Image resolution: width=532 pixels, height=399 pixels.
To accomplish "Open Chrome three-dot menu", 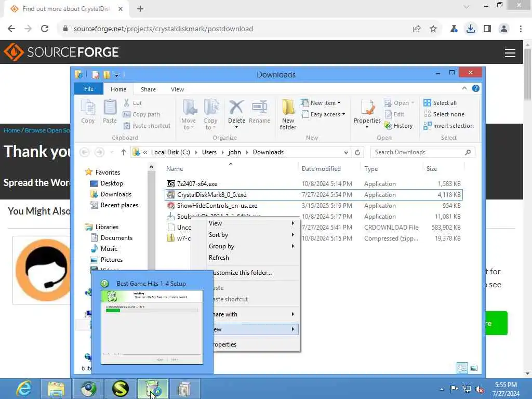I will [521, 29].
